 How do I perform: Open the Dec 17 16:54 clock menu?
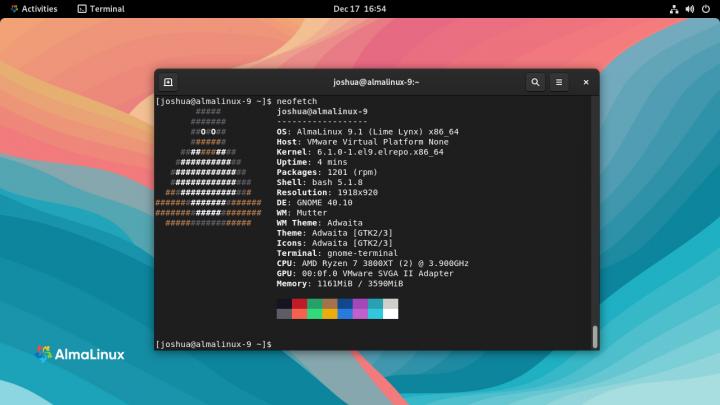point(360,8)
